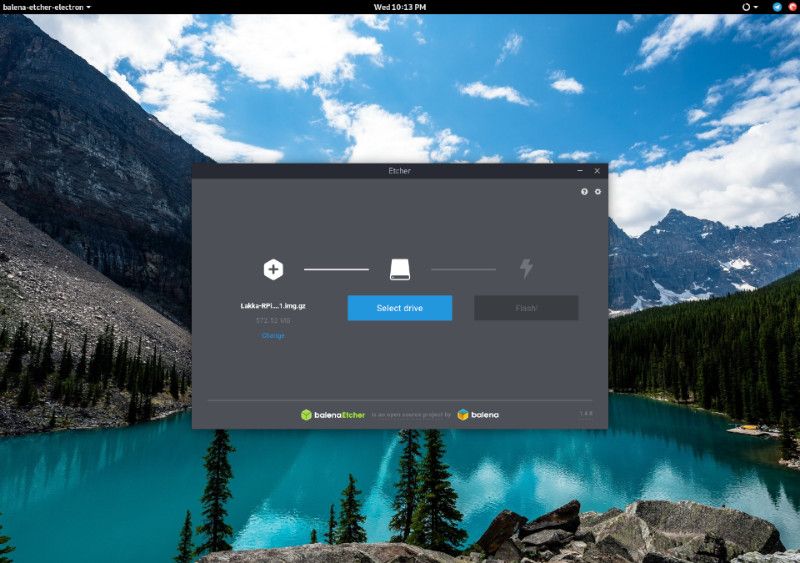Image resolution: width=800 pixels, height=563 pixels.
Task: Click the version number 1.4.8
Action: pyautogui.click(x=586, y=414)
